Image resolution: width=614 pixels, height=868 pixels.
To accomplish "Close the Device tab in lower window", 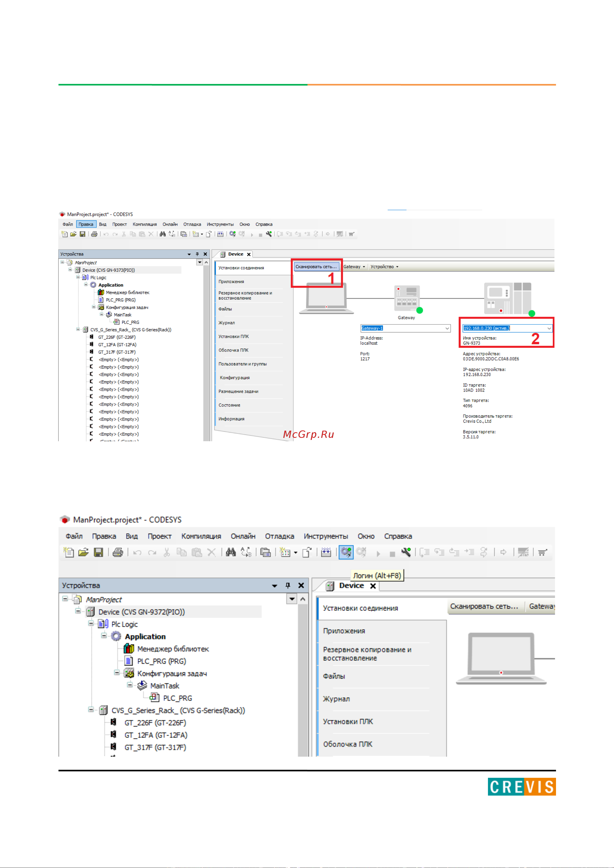I will pyautogui.click(x=373, y=586).
